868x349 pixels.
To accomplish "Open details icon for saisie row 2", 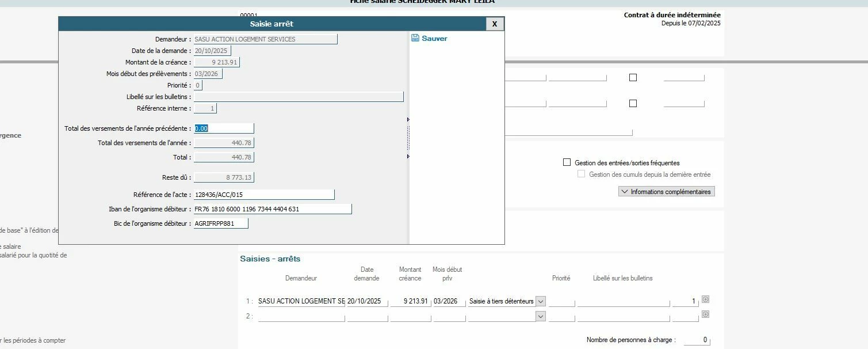I will pos(706,314).
